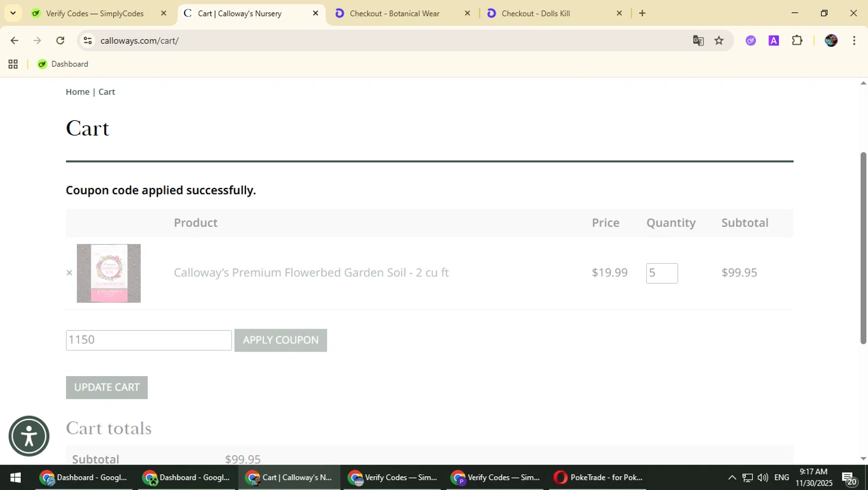Click the Cart breadcrumb text

(x=106, y=92)
